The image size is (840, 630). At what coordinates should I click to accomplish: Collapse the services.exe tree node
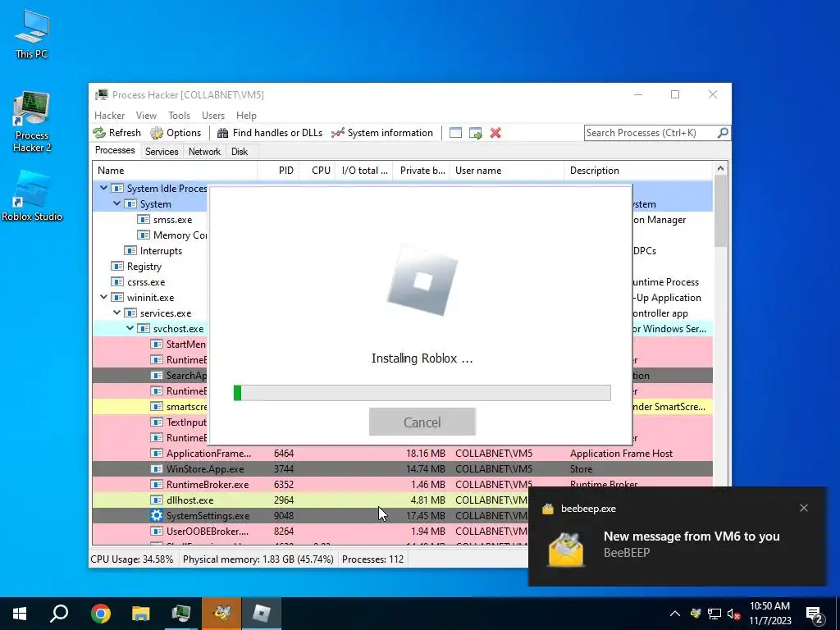point(116,313)
